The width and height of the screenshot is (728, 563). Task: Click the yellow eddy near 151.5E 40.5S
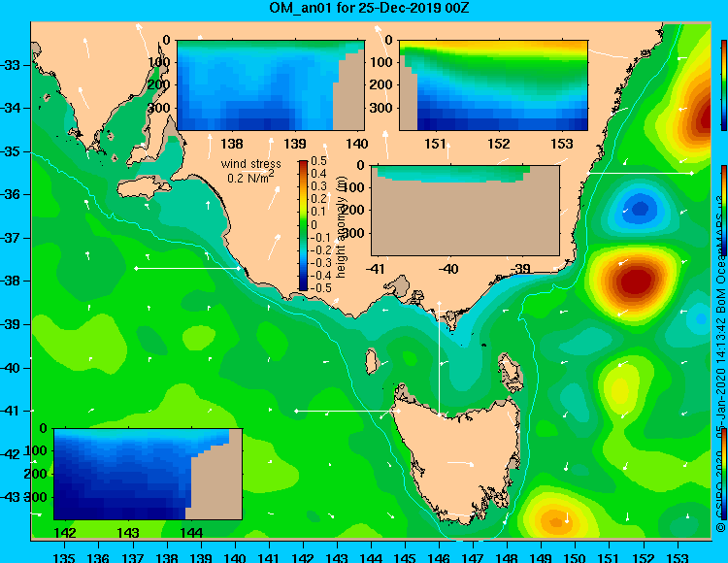tap(621, 390)
